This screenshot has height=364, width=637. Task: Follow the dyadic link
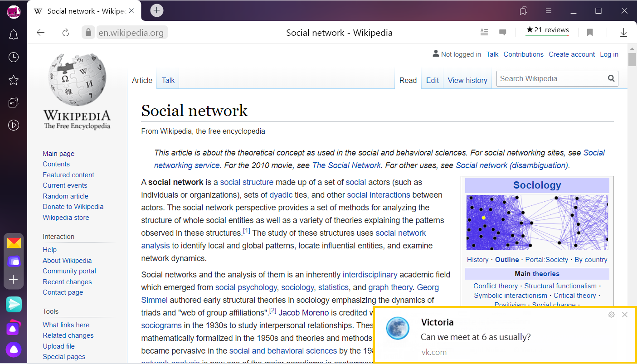[281, 195]
